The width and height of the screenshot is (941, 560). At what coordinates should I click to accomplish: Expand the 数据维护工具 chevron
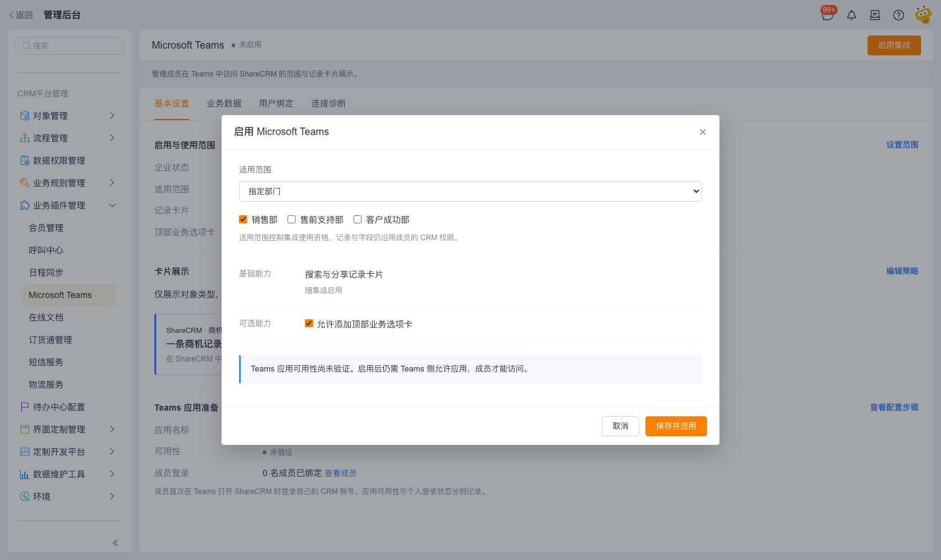pyautogui.click(x=112, y=474)
